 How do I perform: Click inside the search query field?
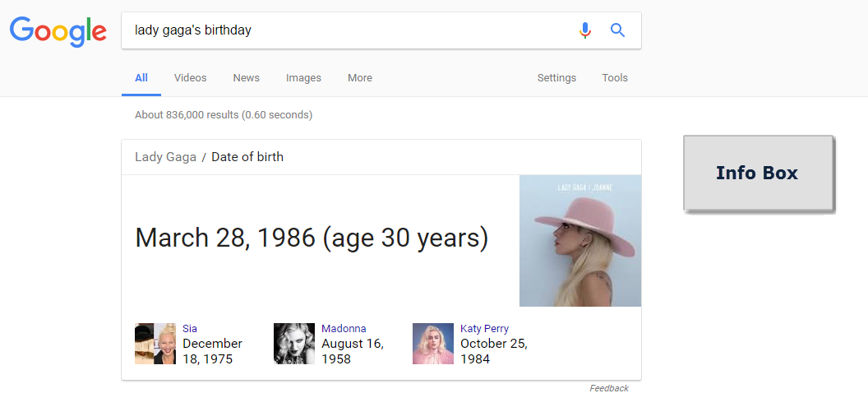coord(345,30)
